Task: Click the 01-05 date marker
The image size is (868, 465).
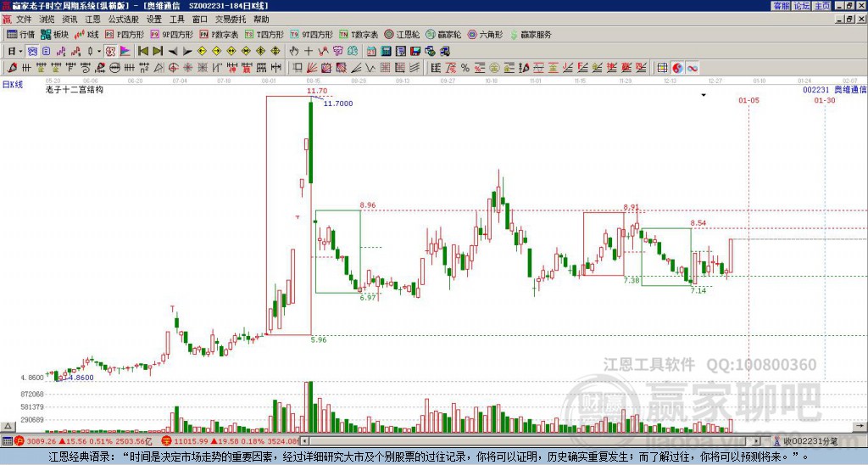Action: (748, 100)
